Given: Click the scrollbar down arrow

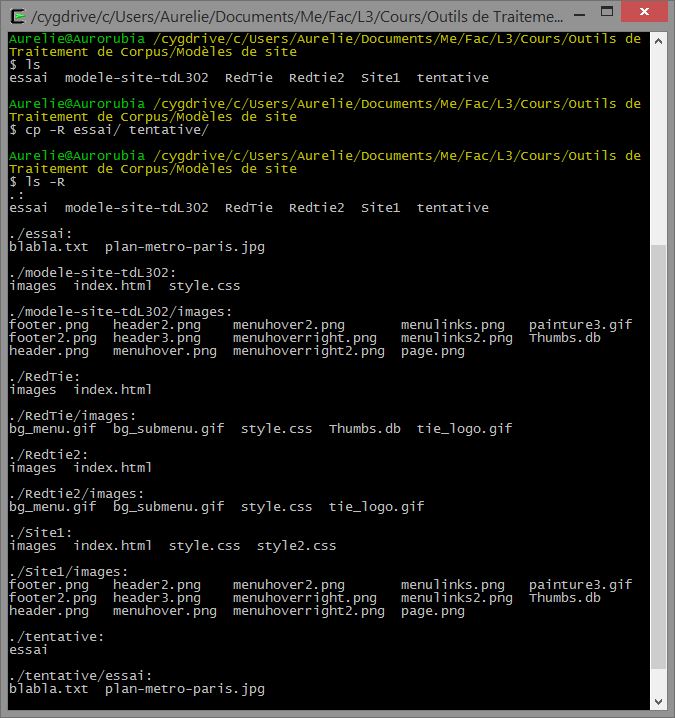Looking at the screenshot, I should coord(659,702).
